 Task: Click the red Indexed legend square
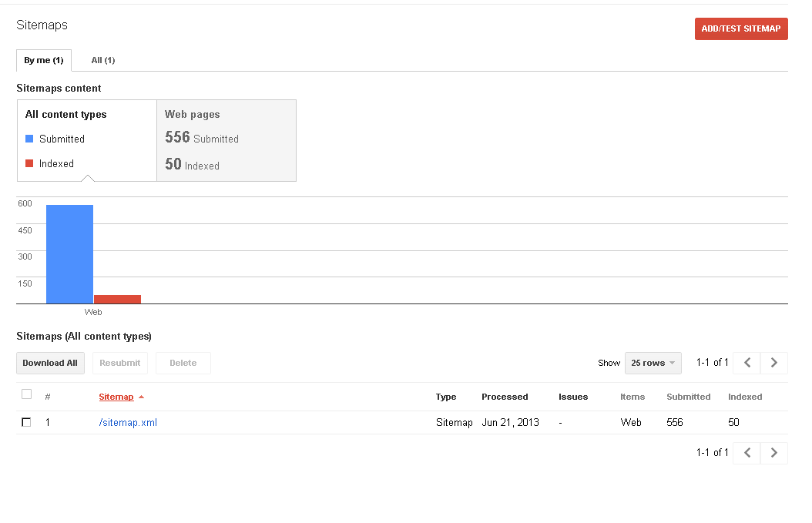coord(29,163)
